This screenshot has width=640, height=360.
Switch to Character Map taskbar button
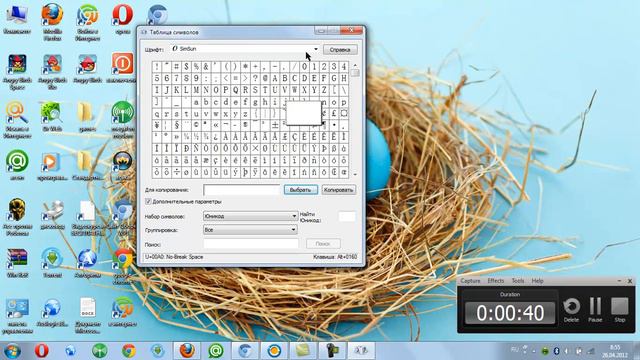tap(361, 351)
